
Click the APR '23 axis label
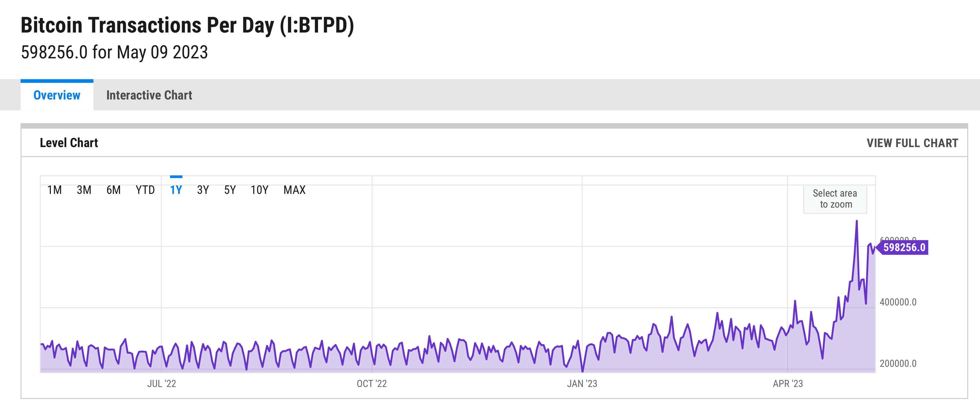tap(788, 384)
